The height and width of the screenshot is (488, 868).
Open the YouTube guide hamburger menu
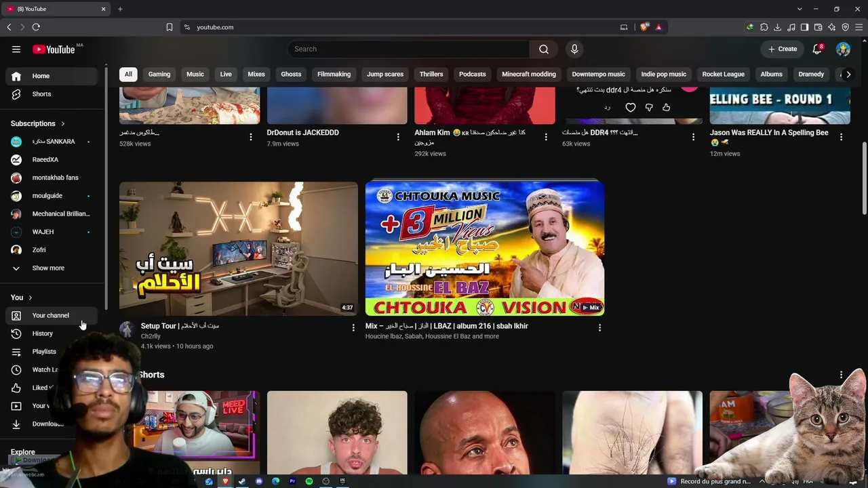tap(16, 49)
